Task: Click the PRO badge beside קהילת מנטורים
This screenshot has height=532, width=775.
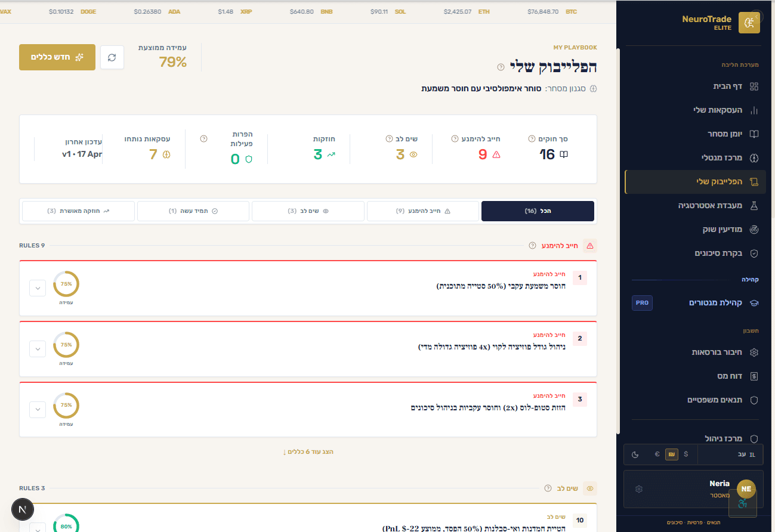Action: [x=642, y=303]
